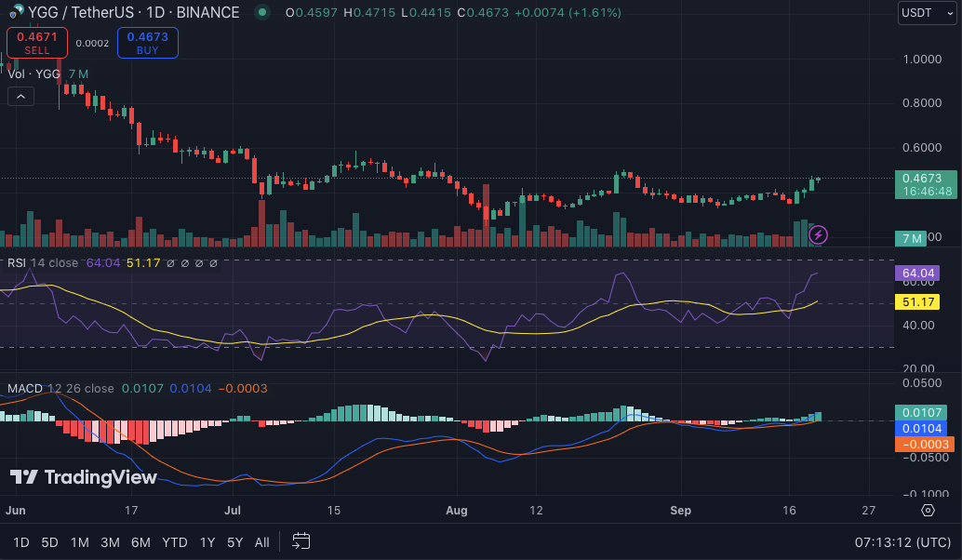Click the purple lightning bolt icon

pyautogui.click(x=817, y=234)
